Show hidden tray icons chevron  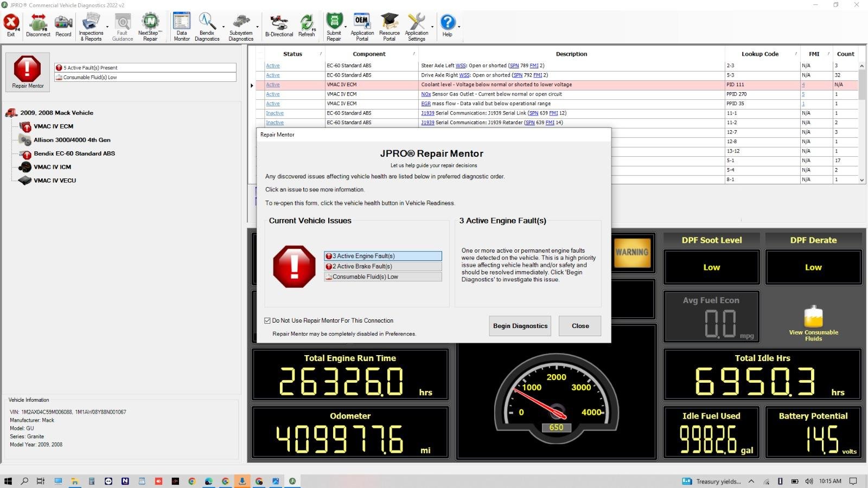coord(751,481)
